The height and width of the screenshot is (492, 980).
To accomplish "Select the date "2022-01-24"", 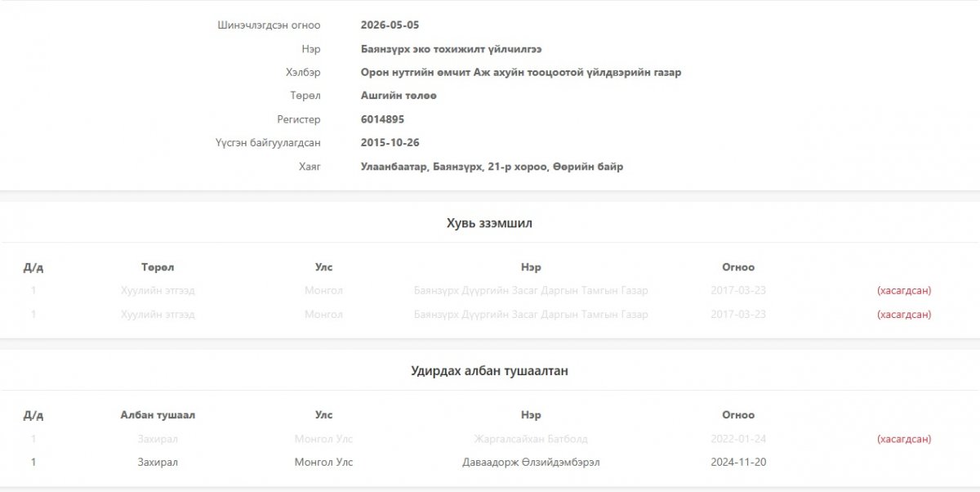I will pyautogui.click(x=738, y=439).
